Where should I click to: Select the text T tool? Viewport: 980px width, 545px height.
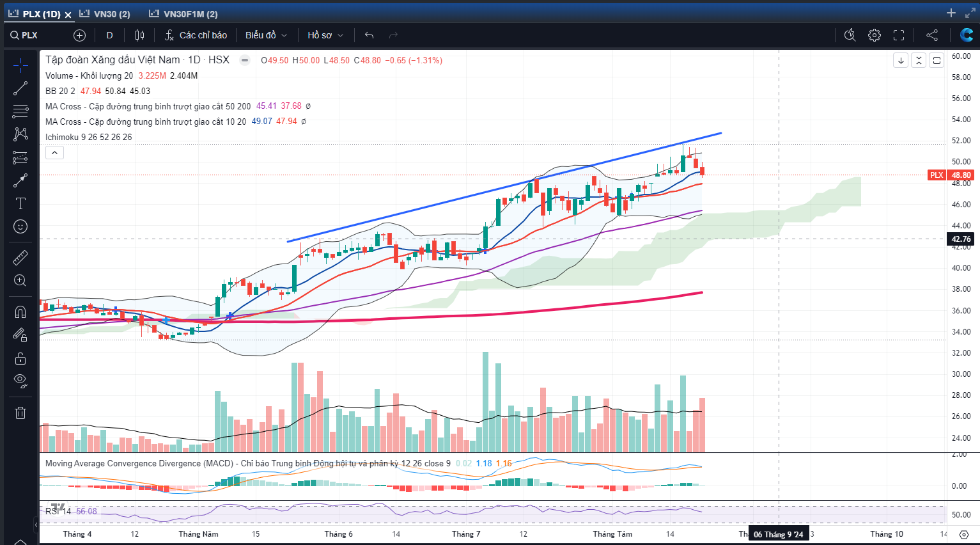(x=20, y=203)
